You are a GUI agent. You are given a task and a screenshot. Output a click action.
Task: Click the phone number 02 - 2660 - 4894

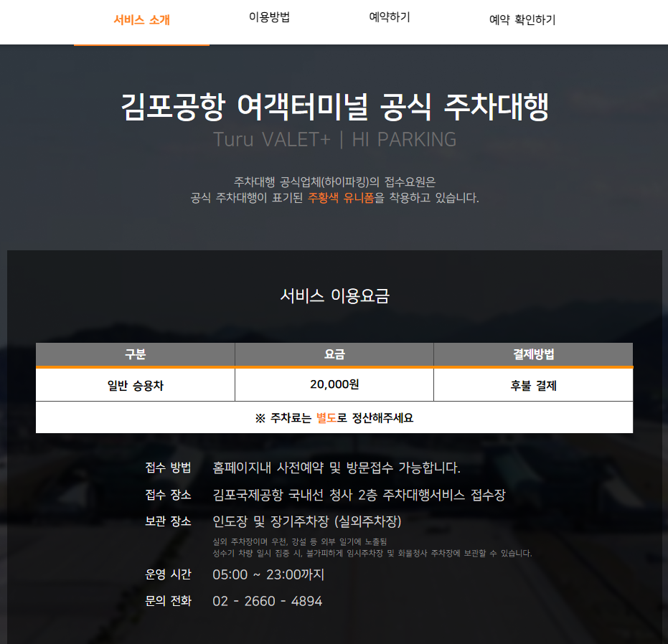268,601
